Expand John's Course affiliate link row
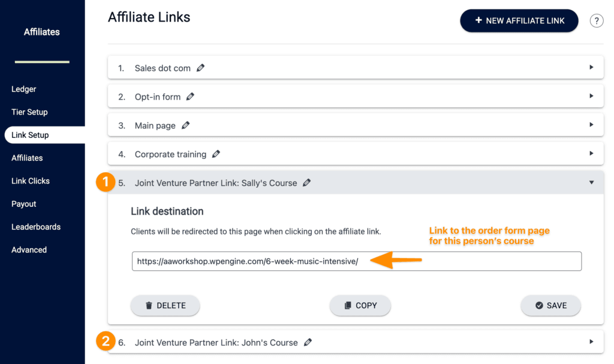 click(591, 342)
